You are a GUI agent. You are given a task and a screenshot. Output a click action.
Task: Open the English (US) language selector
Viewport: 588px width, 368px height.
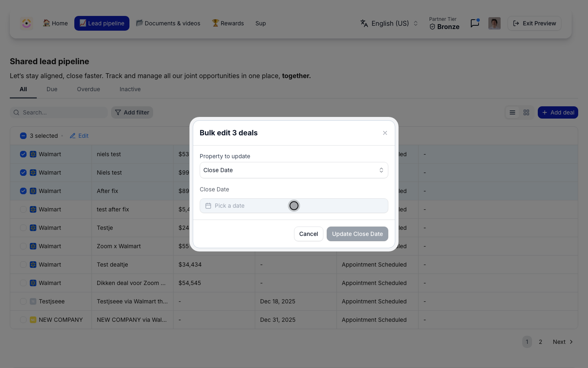coord(390,23)
